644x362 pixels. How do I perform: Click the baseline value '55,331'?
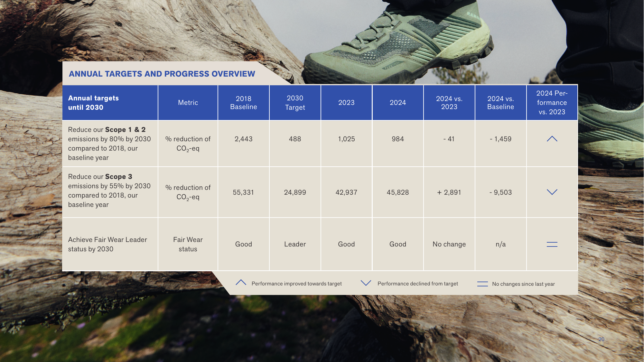pos(244,192)
